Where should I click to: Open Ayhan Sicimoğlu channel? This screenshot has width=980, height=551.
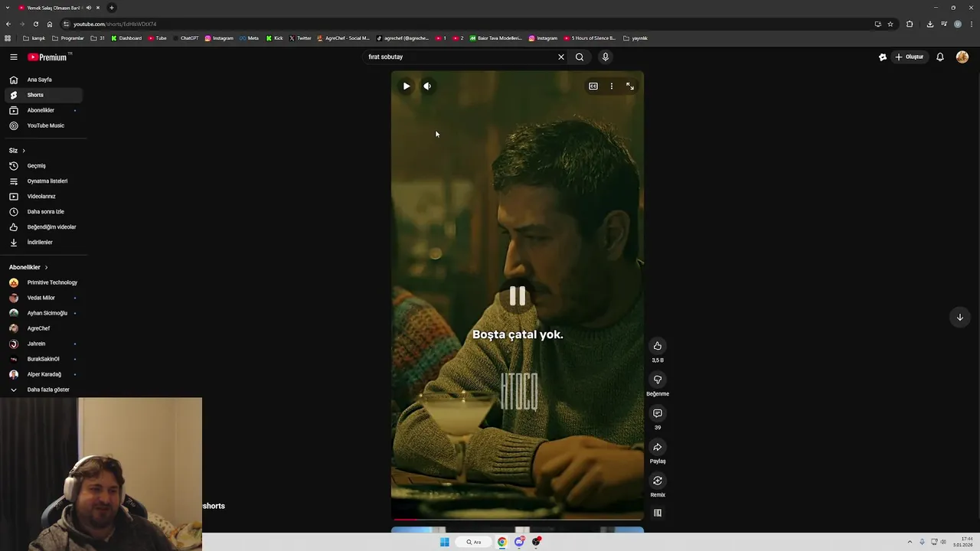coord(43,313)
